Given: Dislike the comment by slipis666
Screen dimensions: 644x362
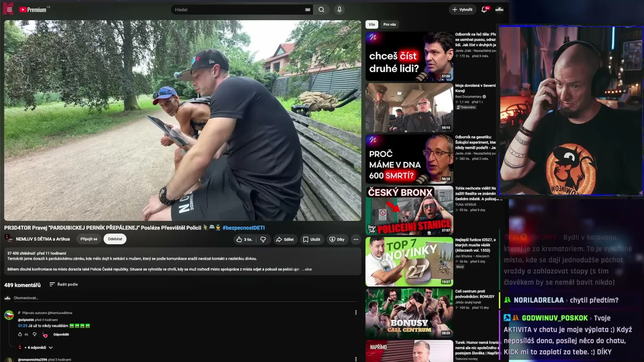Looking at the screenshot, I should [34, 334].
